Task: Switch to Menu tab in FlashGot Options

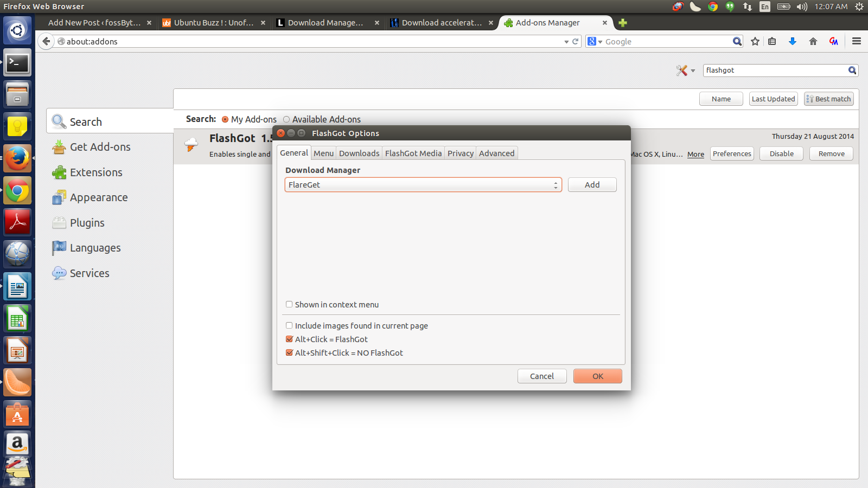Action: coord(324,153)
